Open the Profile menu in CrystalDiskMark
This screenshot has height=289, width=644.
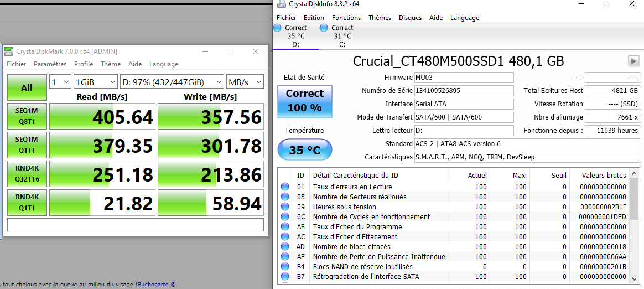coord(84,64)
